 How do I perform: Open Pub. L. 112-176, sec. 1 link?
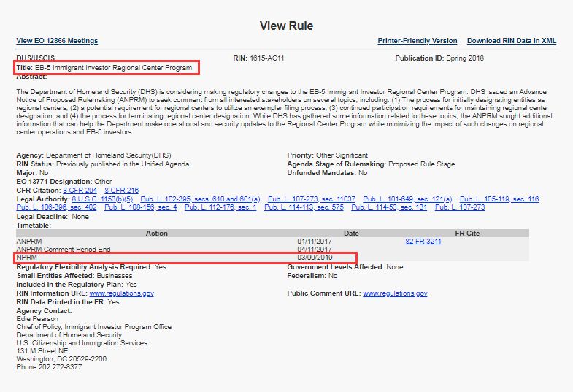(x=220, y=207)
